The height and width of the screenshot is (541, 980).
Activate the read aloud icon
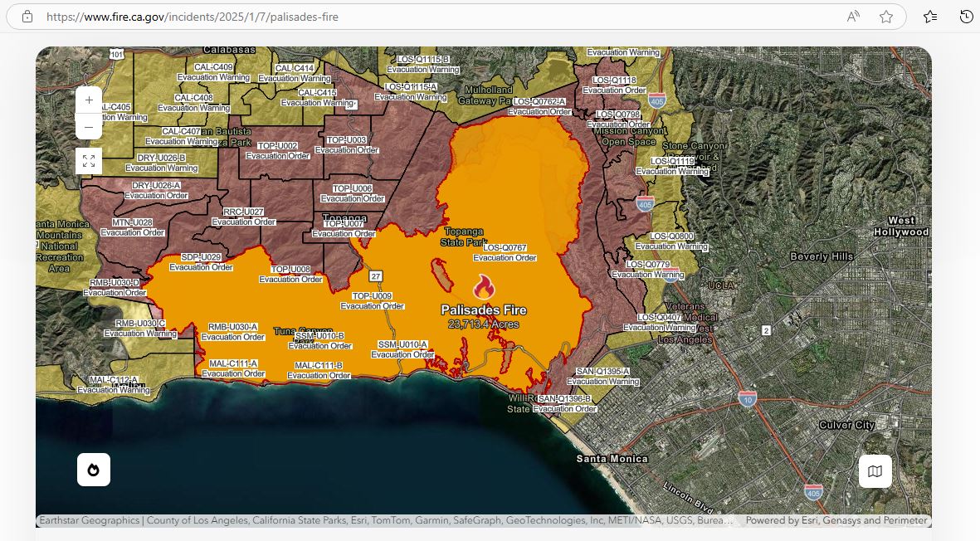coord(853,17)
